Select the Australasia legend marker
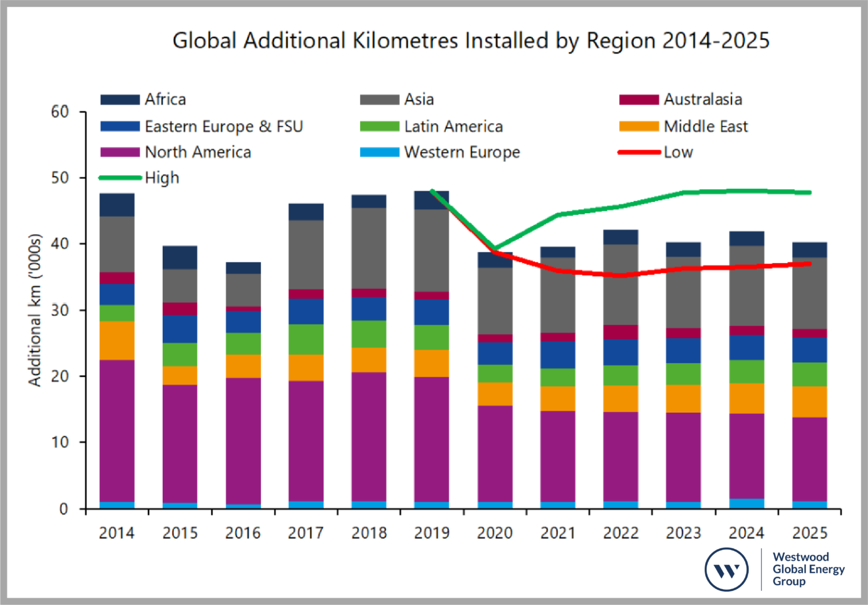868x605 pixels. 639,100
